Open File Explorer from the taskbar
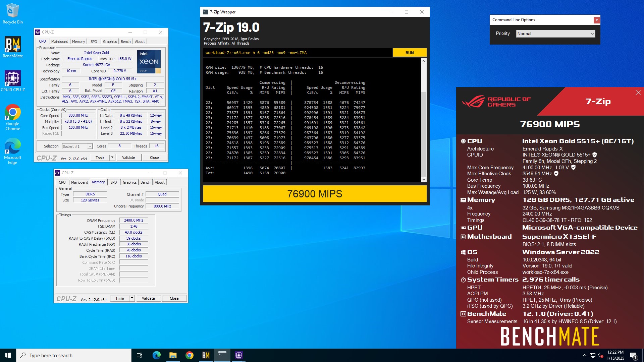The height and width of the screenshot is (362, 644). [173, 355]
